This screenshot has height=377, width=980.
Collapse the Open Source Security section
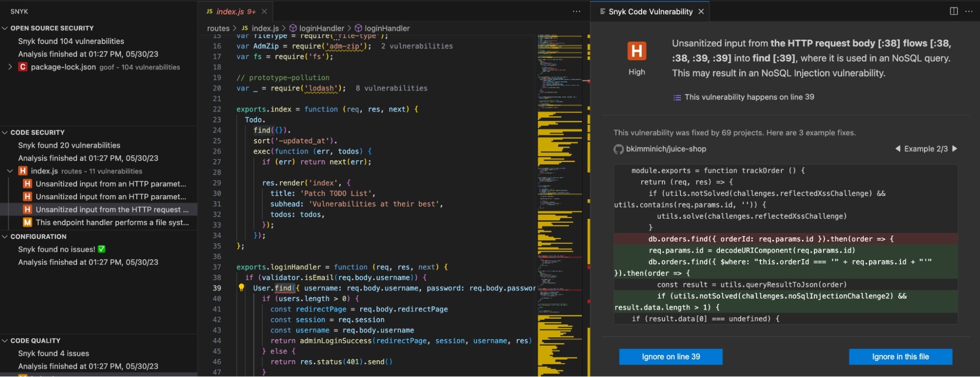[5, 28]
